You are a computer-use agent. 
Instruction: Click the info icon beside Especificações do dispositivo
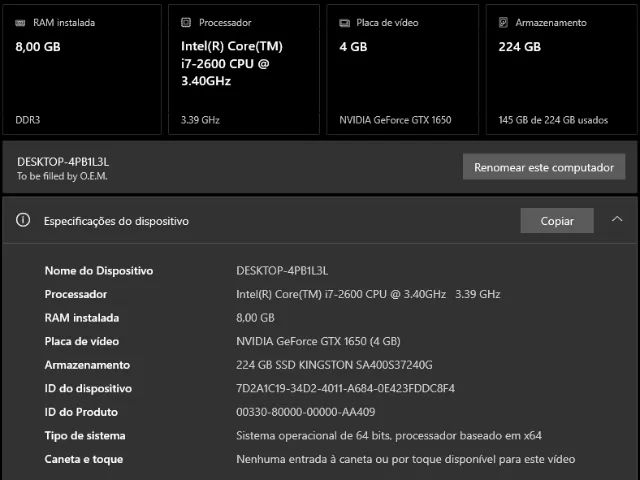23,220
